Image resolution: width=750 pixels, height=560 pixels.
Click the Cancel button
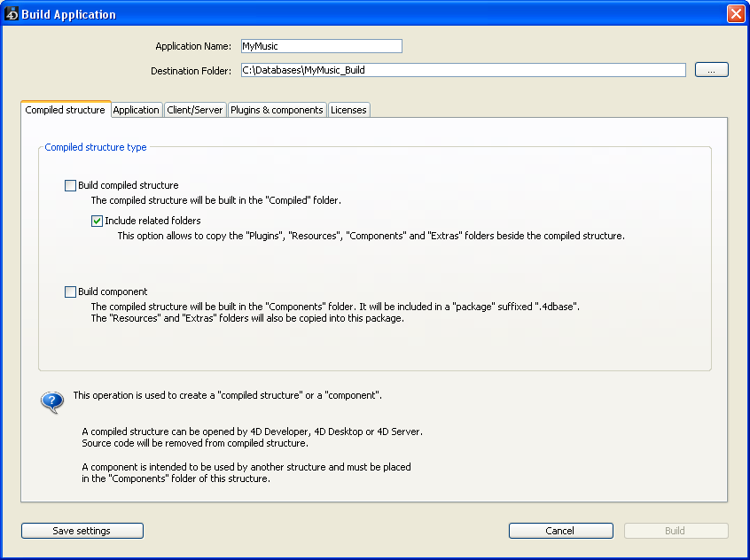coord(560,531)
